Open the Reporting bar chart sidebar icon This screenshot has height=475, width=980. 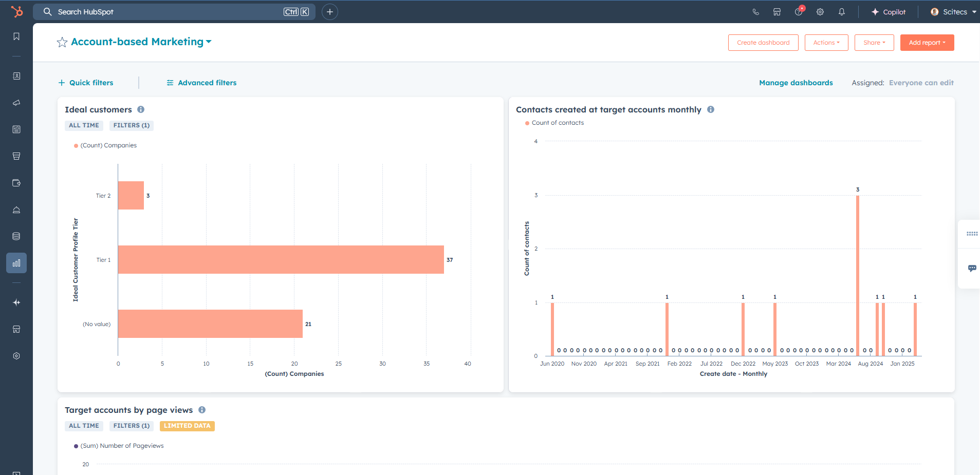(16, 263)
